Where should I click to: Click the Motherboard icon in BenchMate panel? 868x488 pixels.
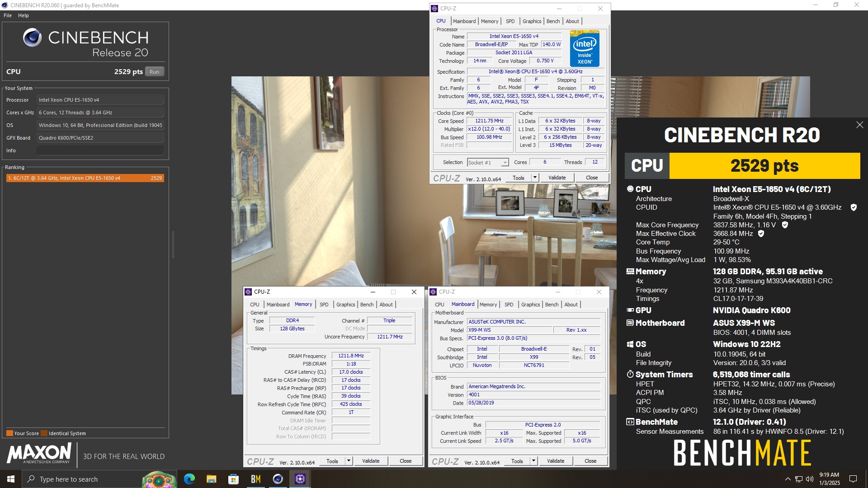point(630,323)
